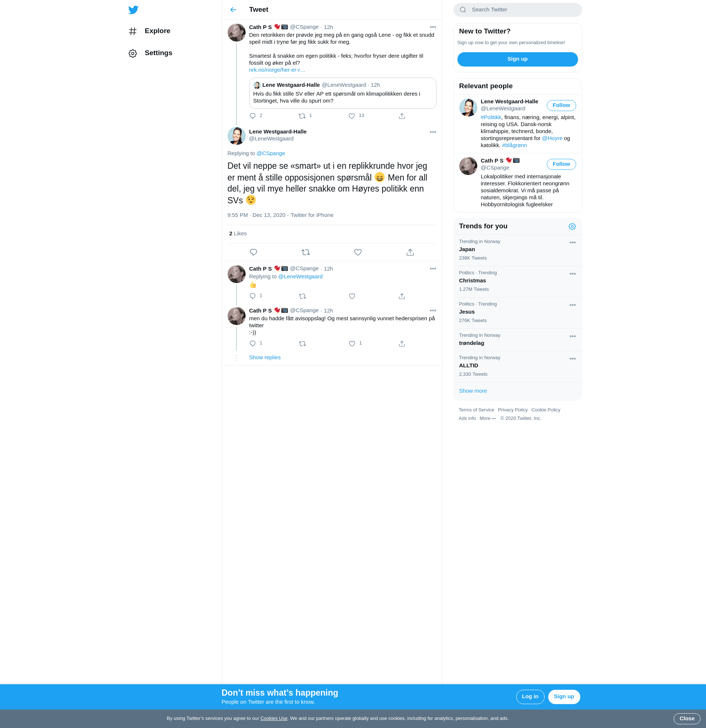Click Sign up in New to Twitter box

tap(517, 60)
